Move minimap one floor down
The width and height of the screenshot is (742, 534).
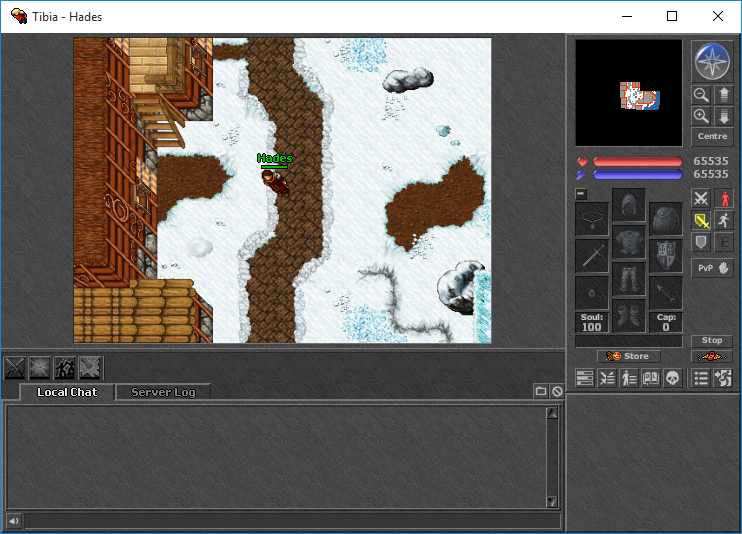tap(724, 116)
